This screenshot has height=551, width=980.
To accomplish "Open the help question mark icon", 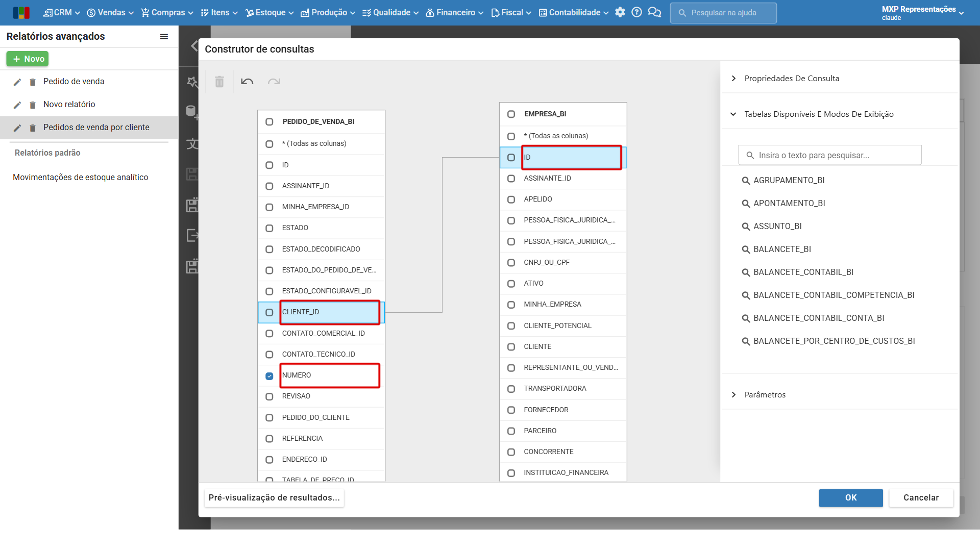I will pyautogui.click(x=636, y=12).
